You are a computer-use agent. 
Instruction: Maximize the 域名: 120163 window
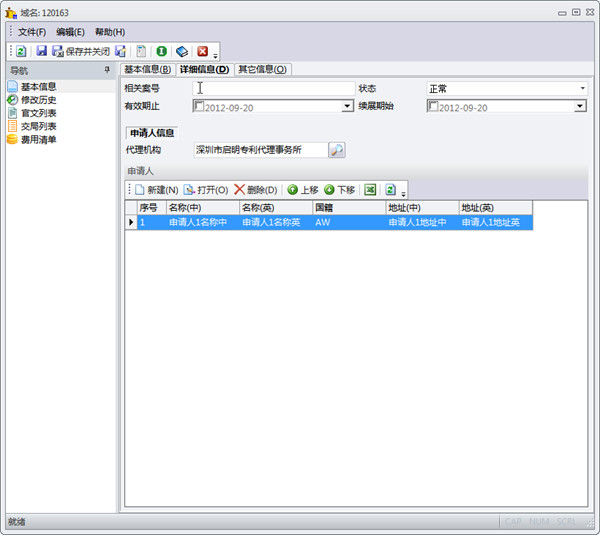point(576,12)
